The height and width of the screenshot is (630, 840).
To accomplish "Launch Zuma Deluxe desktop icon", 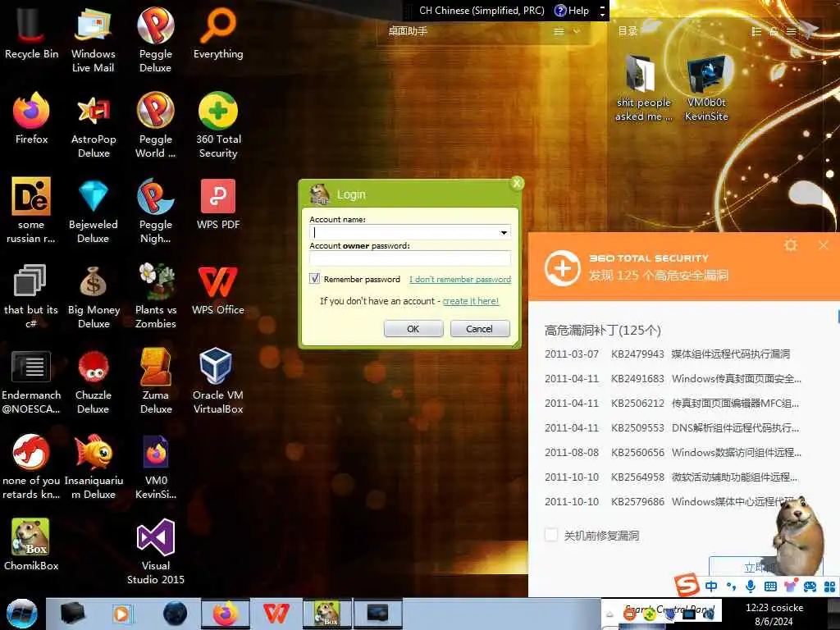I will pos(155,381).
